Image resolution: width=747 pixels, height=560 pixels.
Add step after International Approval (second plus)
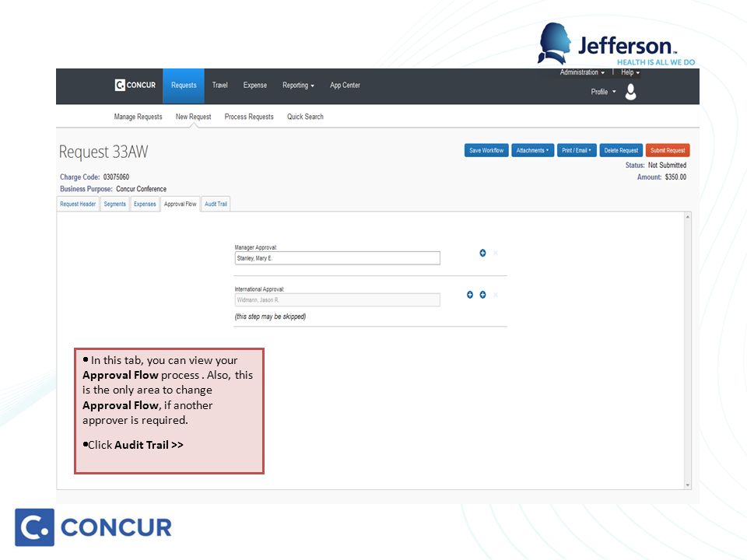pyautogui.click(x=482, y=295)
